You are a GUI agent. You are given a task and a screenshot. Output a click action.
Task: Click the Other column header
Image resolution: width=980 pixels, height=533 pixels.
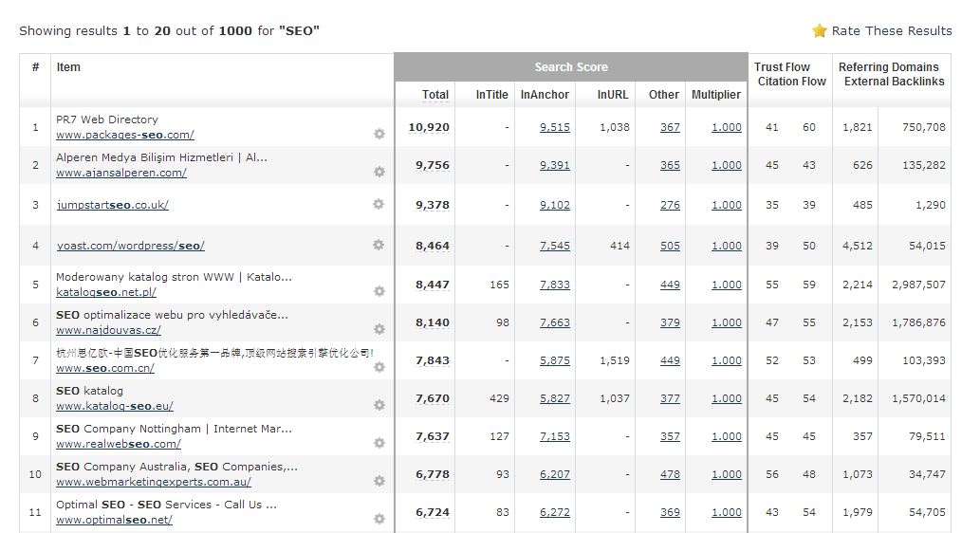point(664,95)
